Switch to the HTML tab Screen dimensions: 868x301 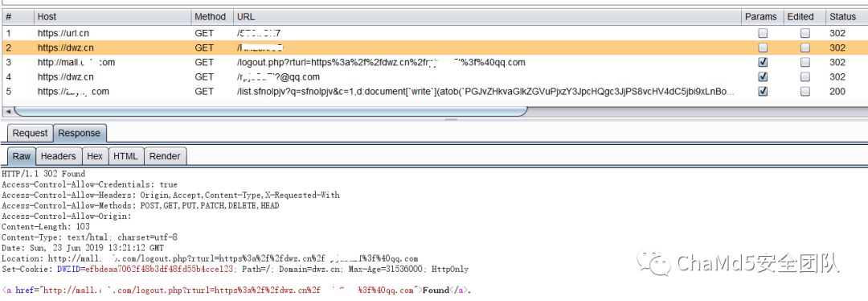125,156
